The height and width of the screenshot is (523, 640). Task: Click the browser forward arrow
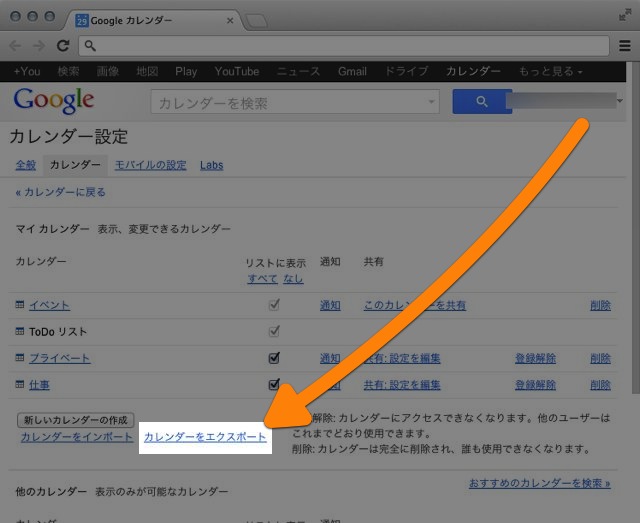click(39, 45)
